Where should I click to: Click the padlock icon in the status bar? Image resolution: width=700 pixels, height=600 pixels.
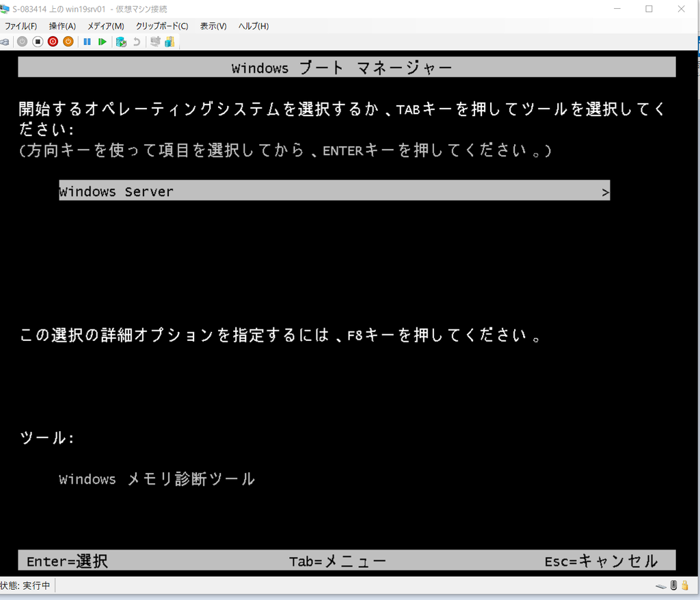(685, 585)
